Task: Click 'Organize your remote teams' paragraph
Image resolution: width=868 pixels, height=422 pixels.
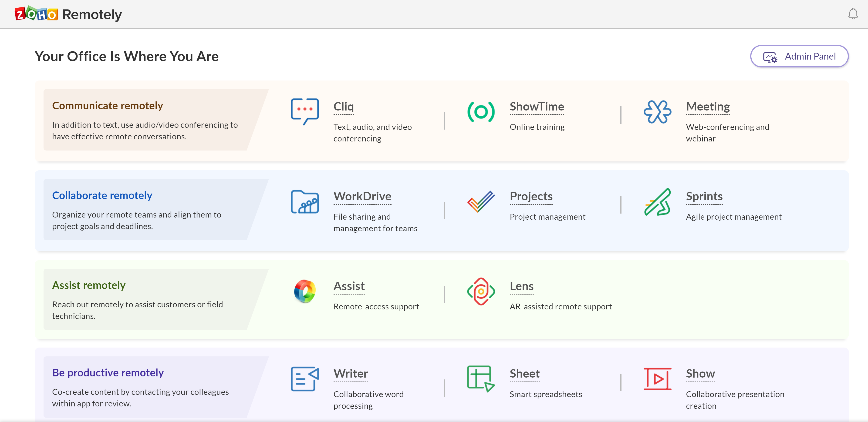Action: pyautogui.click(x=136, y=221)
